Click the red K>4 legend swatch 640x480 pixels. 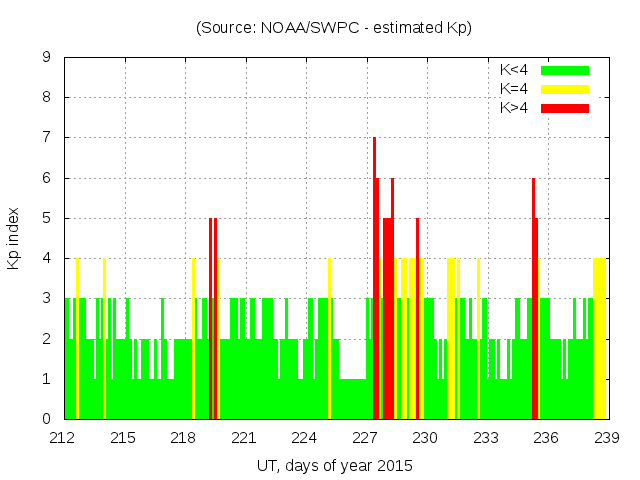565,108
